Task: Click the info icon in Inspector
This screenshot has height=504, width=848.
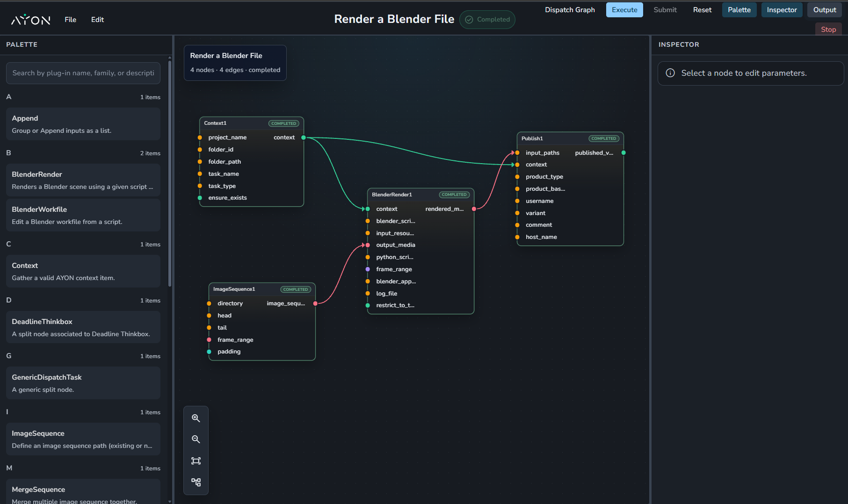Action: point(670,73)
